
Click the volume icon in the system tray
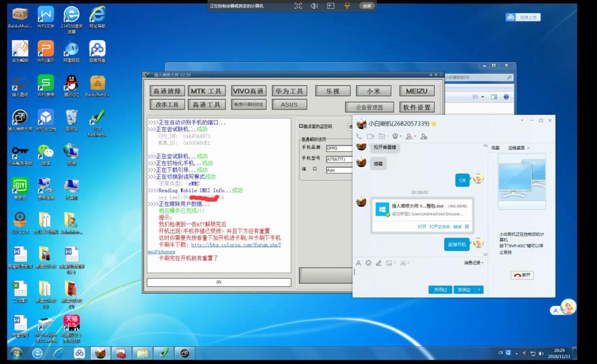(x=541, y=354)
